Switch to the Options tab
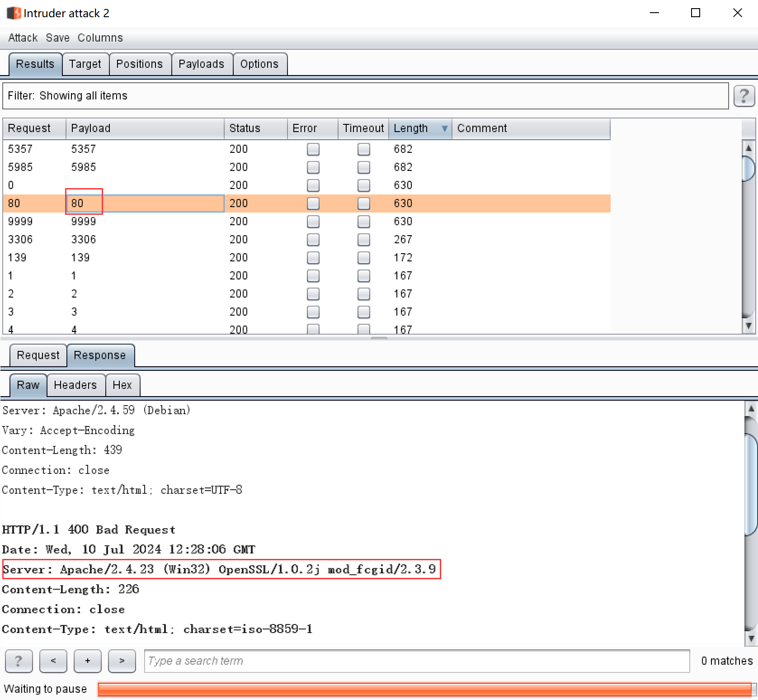This screenshot has height=700, width=758. (259, 64)
